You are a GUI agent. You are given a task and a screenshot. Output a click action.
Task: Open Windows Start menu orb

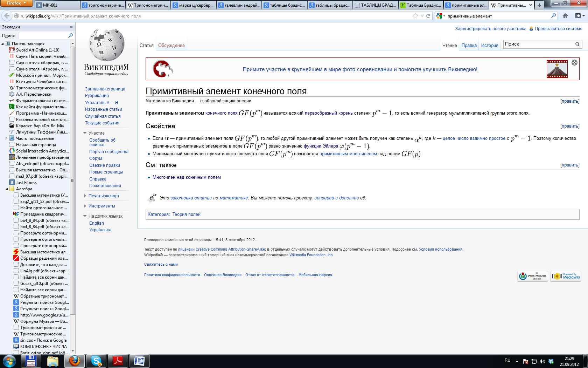[x=9, y=361]
